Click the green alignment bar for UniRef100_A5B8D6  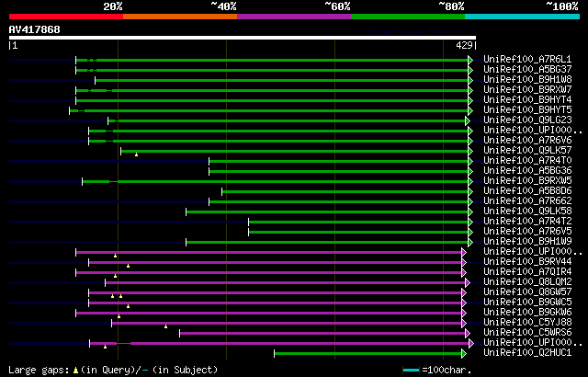pyautogui.click(x=345, y=191)
